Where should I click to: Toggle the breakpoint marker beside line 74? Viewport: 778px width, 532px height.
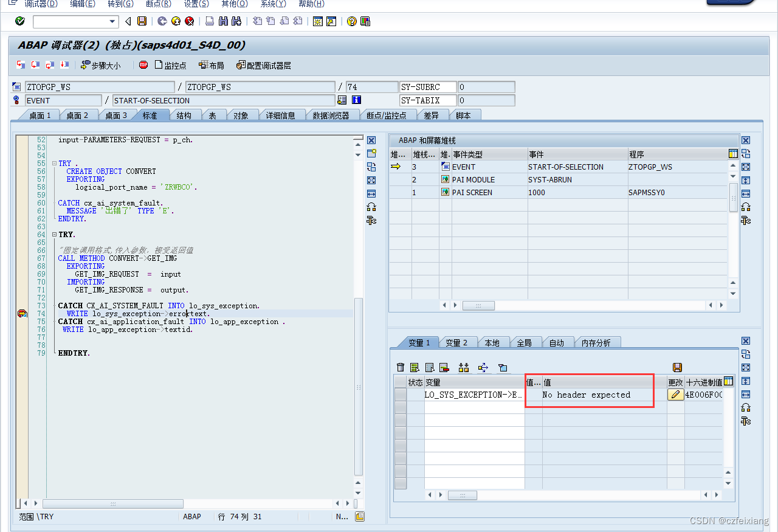[22, 313]
